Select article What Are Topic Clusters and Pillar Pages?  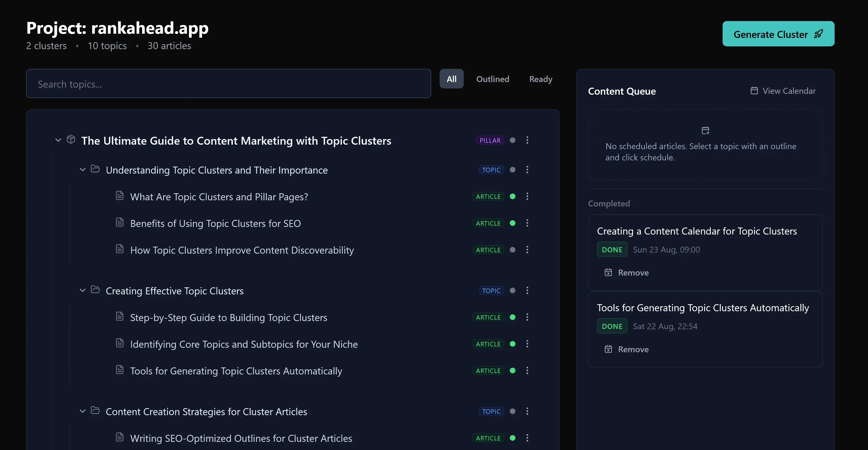tap(219, 197)
